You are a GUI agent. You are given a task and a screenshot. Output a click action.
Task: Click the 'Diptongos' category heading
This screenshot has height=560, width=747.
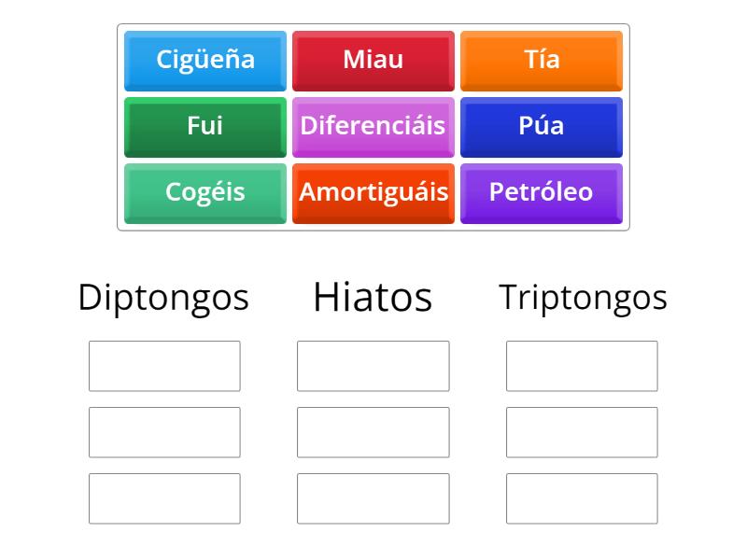163,297
